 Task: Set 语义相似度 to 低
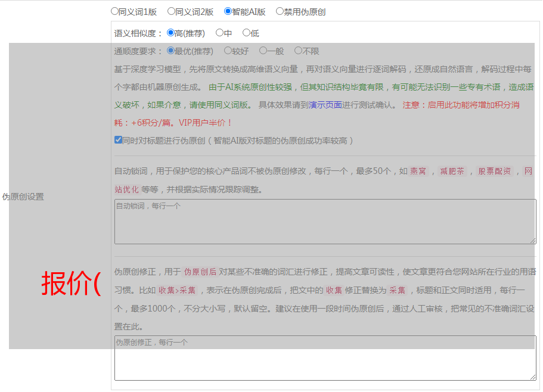click(246, 33)
